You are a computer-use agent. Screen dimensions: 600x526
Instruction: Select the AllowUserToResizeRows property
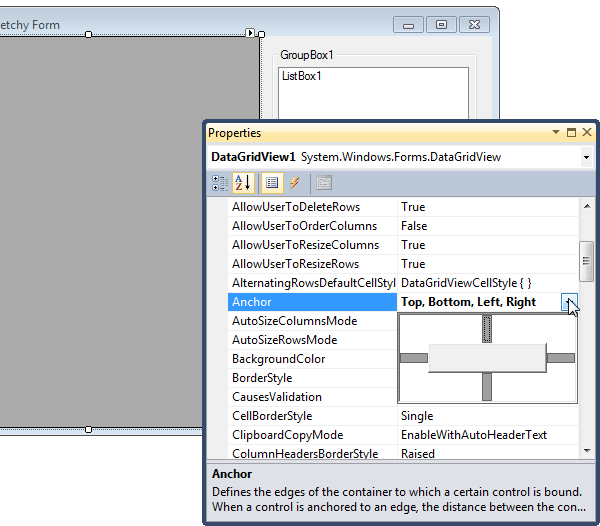pyautogui.click(x=312, y=264)
